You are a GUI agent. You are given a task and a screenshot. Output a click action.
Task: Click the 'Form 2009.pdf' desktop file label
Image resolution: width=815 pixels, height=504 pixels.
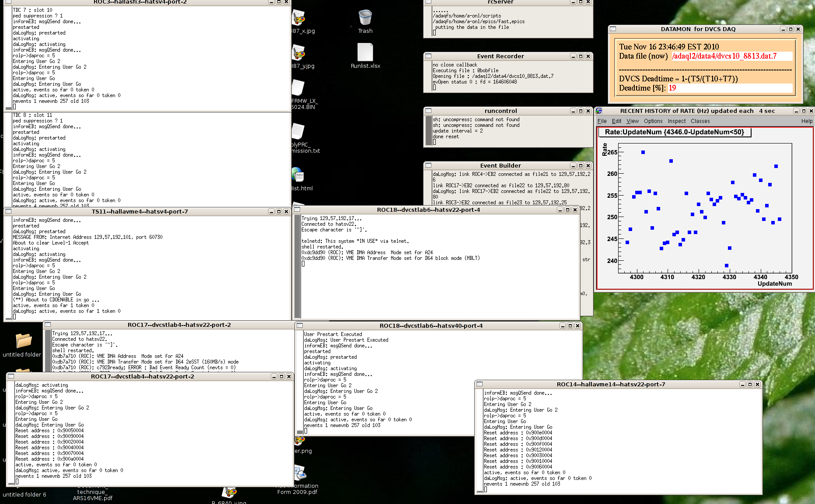tap(297, 492)
